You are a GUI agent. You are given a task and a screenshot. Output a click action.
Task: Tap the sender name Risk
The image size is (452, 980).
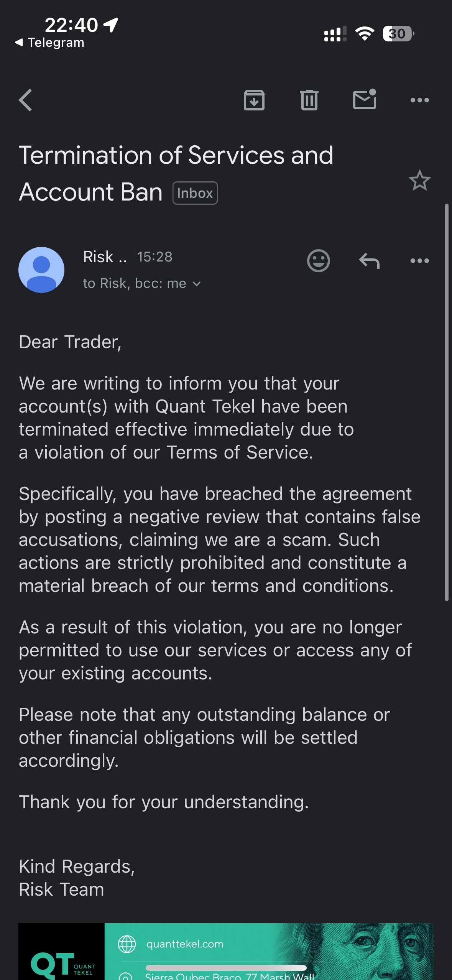99,257
